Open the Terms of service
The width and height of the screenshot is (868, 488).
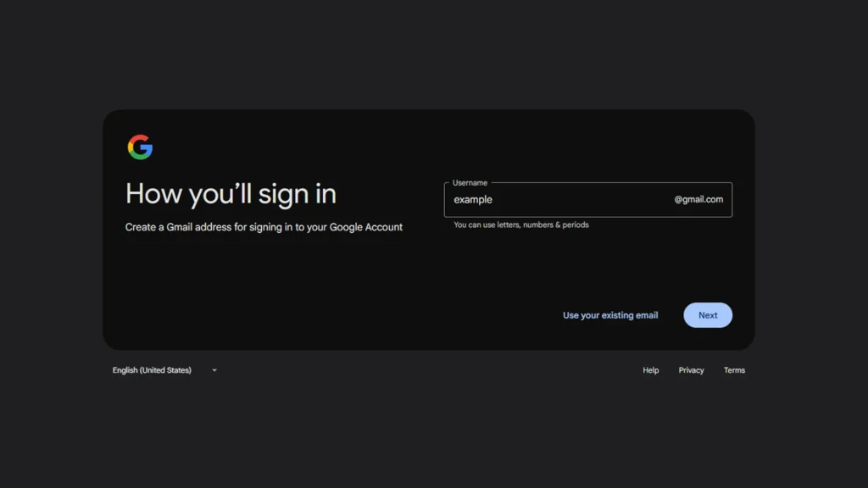(x=734, y=369)
